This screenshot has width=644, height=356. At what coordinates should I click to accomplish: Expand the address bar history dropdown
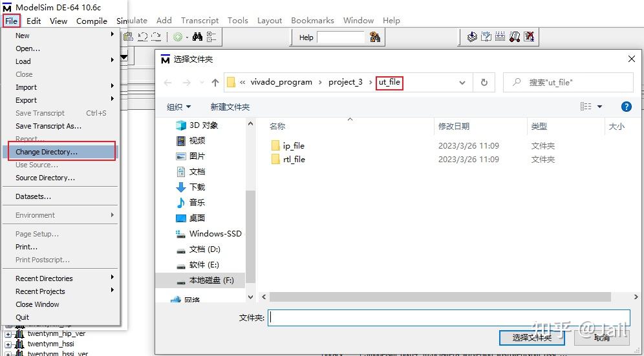[x=462, y=83]
